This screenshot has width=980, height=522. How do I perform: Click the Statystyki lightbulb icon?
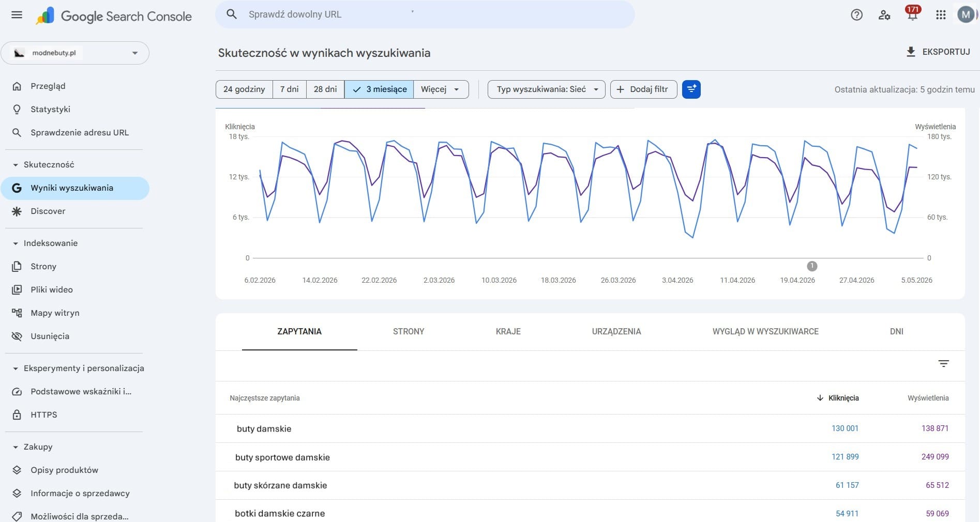click(x=17, y=110)
